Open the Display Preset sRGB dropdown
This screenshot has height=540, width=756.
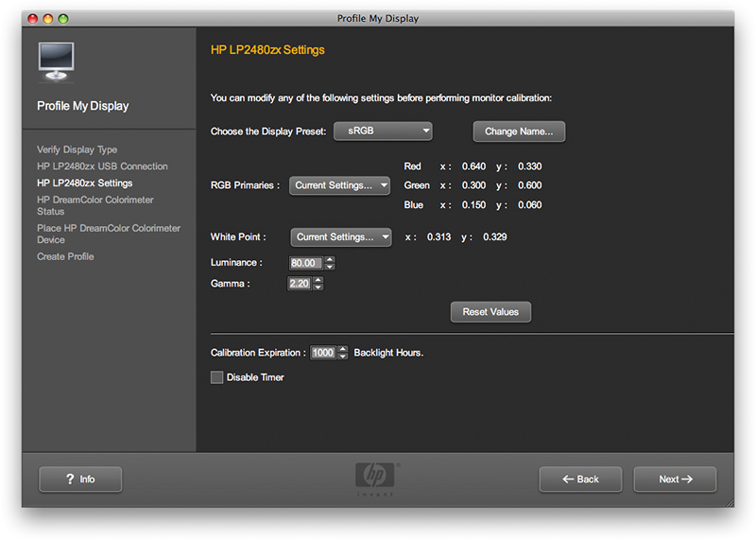(383, 131)
